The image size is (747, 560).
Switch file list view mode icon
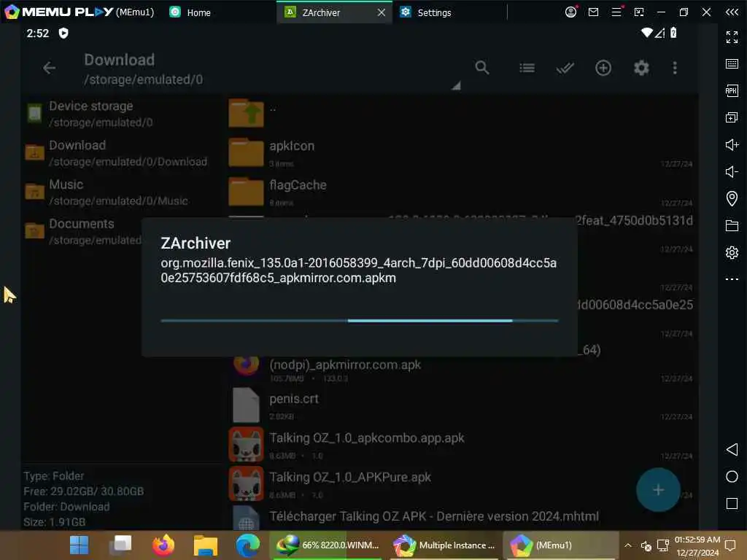tap(527, 68)
